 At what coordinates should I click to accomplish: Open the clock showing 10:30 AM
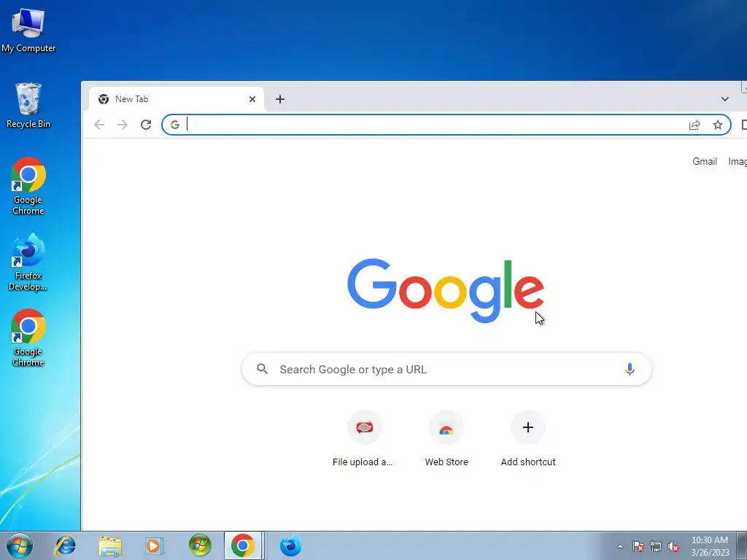click(x=710, y=546)
